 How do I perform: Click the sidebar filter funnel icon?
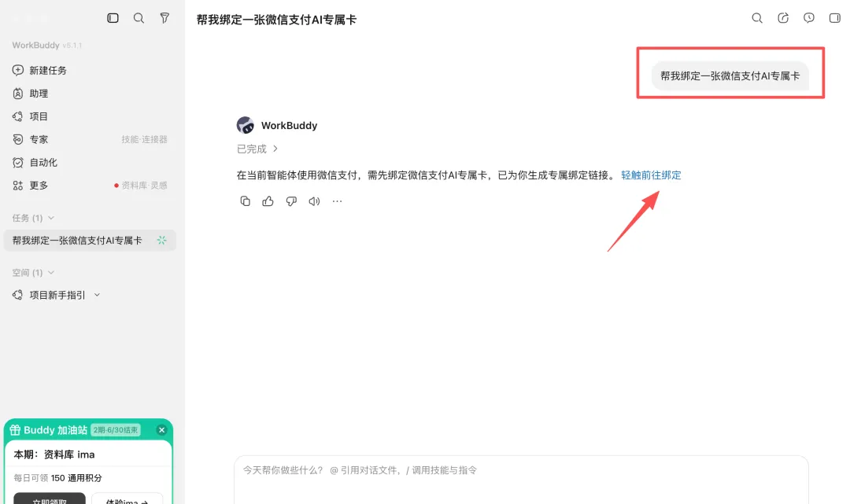(x=164, y=18)
